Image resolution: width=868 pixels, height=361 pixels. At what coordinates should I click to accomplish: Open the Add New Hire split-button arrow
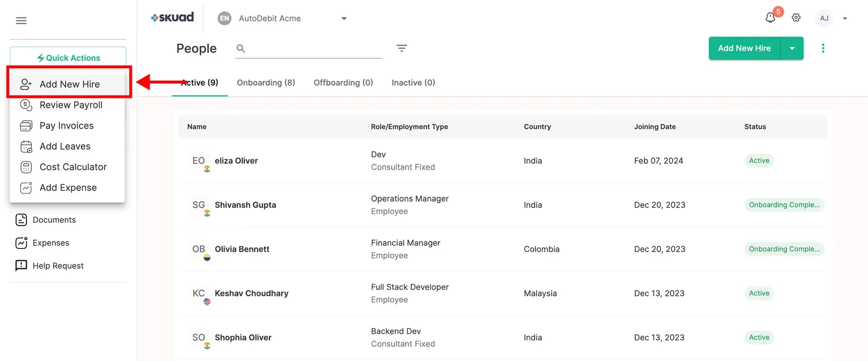click(x=792, y=48)
